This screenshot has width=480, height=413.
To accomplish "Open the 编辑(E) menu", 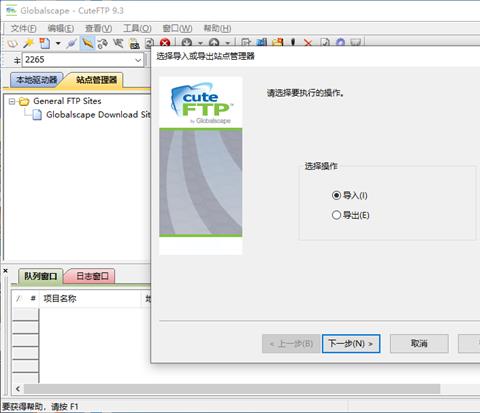I will [61, 28].
